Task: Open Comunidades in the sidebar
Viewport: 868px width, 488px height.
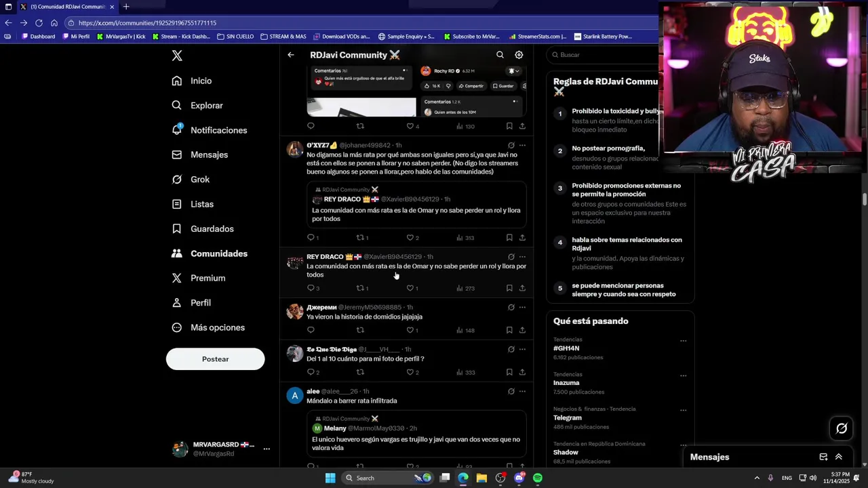Action: [210, 253]
